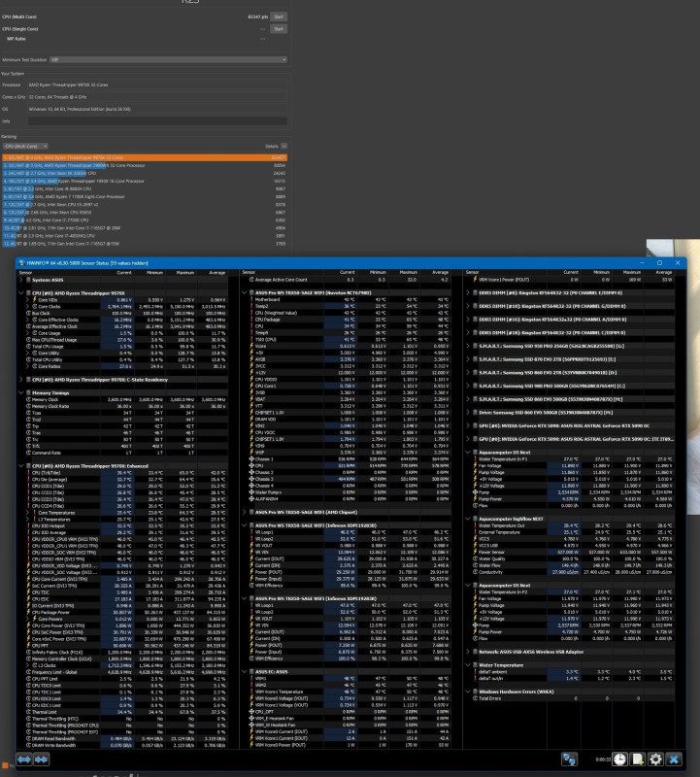Click the Processor field showing Threadripper 9970X

click(157, 84)
